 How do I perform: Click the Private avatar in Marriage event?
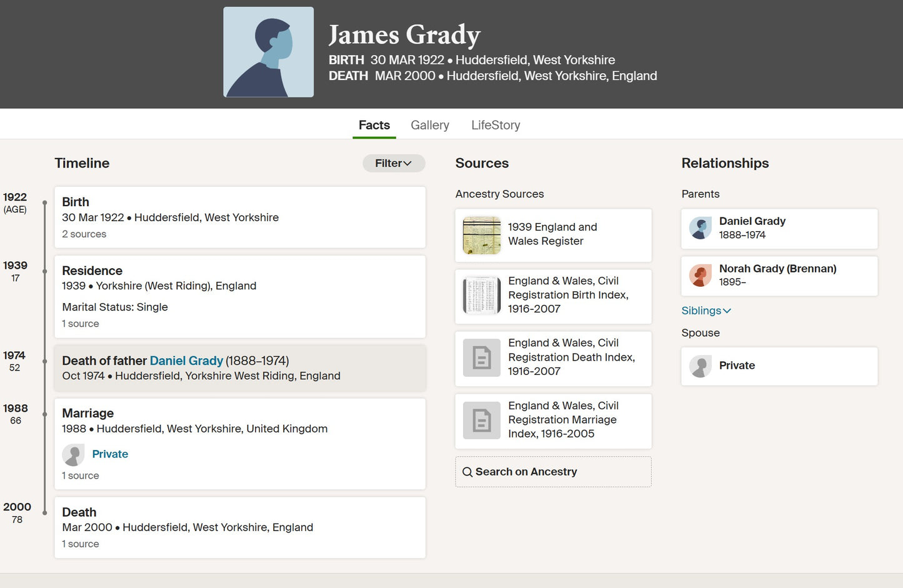(73, 455)
